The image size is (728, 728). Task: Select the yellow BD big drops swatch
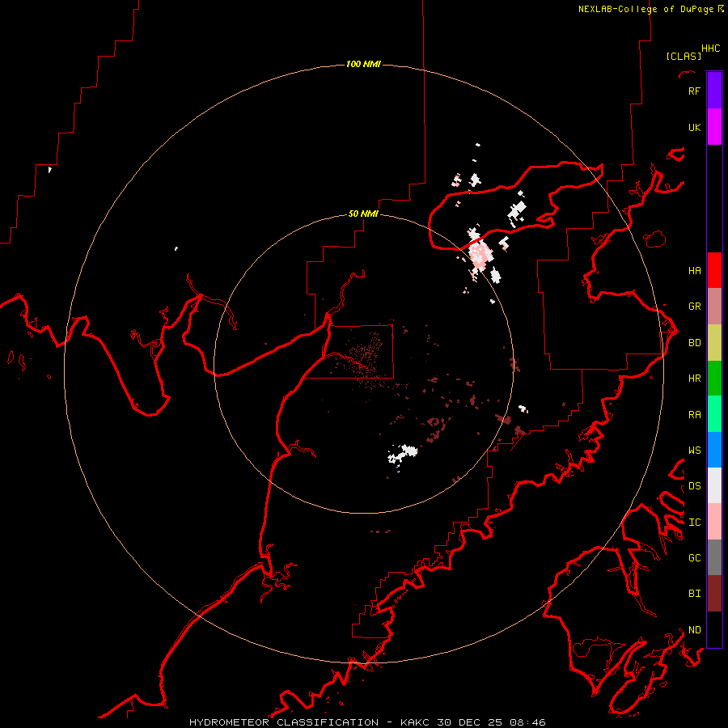click(714, 343)
